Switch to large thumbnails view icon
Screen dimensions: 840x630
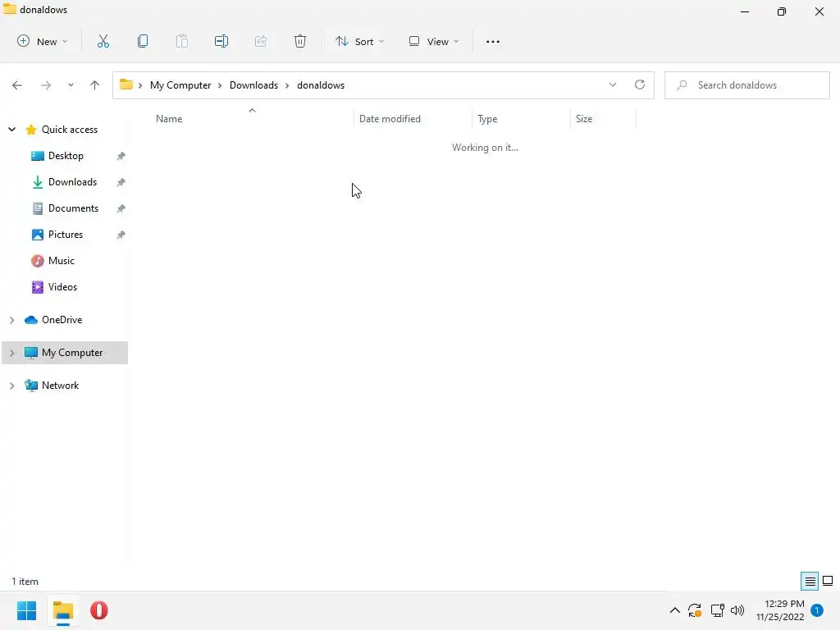tap(828, 581)
